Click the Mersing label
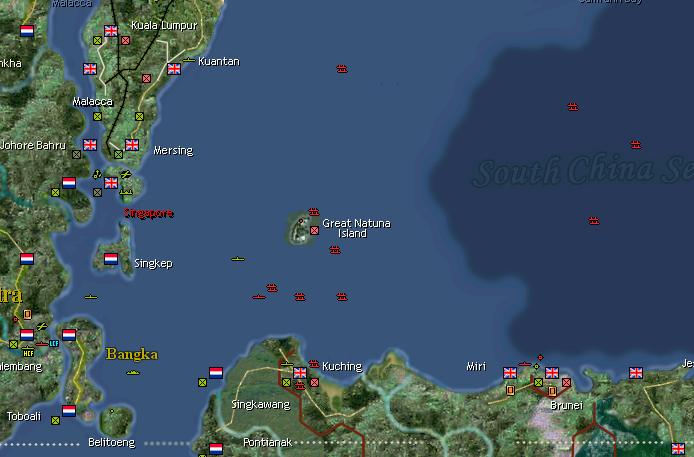The image size is (694, 457). tap(173, 151)
